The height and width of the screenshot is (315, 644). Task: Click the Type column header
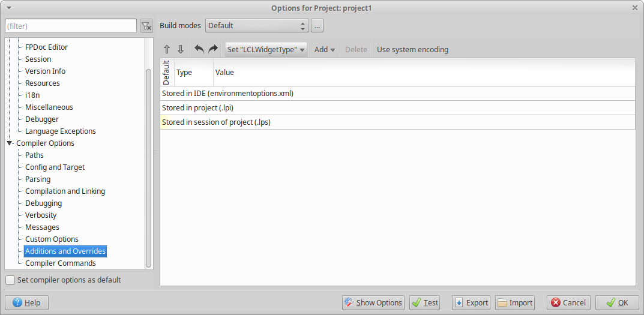click(194, 72)
